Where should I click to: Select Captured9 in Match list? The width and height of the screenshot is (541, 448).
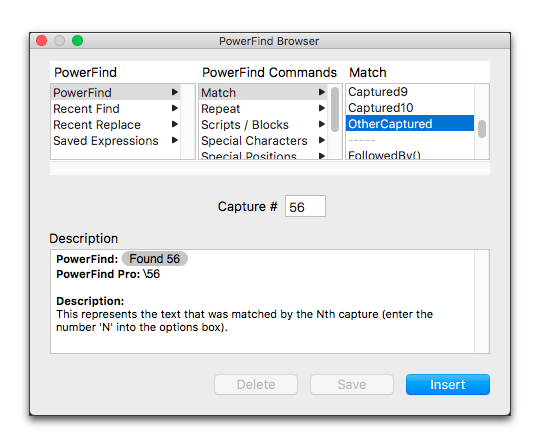click(410, 92)
